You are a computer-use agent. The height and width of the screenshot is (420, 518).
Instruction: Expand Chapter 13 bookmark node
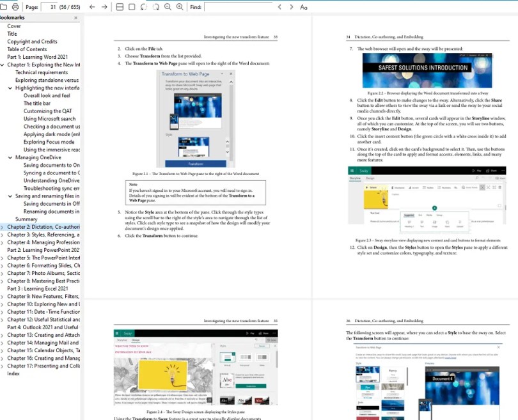pyautogui.click(x=3, y=335)
